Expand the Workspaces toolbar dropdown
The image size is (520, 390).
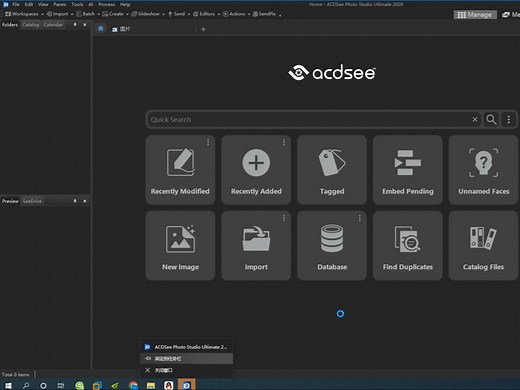(42, 14)
